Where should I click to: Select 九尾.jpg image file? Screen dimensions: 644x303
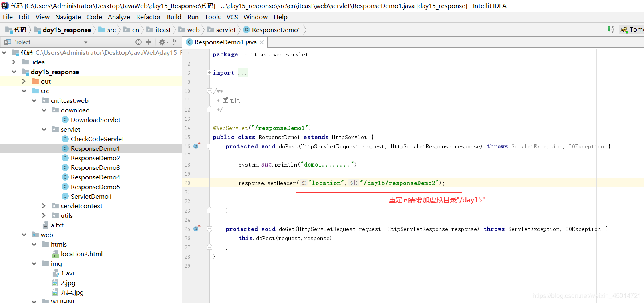point(72,292)
